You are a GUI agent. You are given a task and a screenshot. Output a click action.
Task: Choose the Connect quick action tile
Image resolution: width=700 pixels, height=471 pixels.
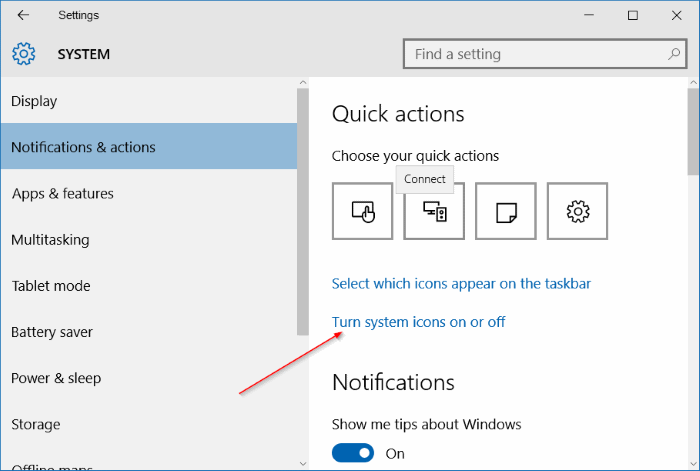[434, 211]
